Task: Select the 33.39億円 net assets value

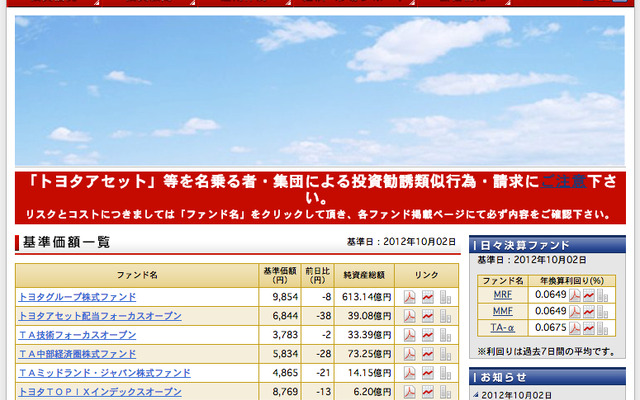Action: click(369, 335)
